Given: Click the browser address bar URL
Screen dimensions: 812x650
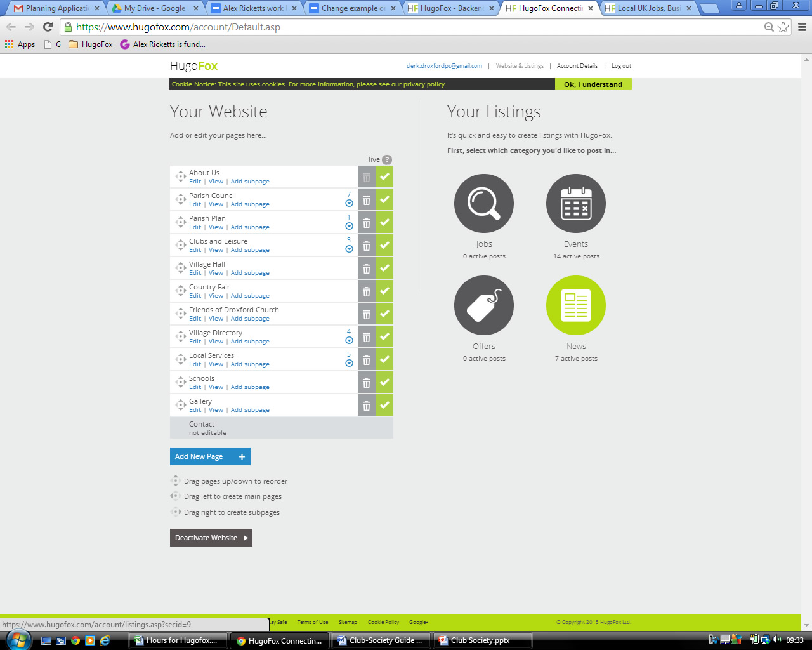Looking at the screenshot, I should pos(381,27).
